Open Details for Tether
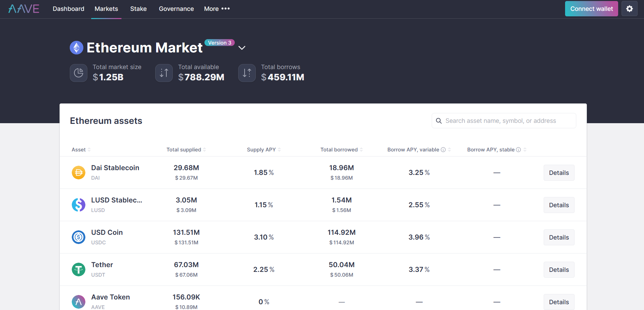This screenshot has height=310, width=644. 559,270
